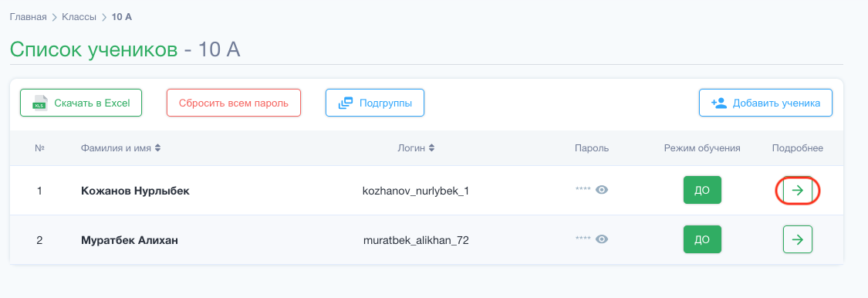Open Классы breadcrumb link
This screenshot has width=868, height=298.
(x=79, y=17)
